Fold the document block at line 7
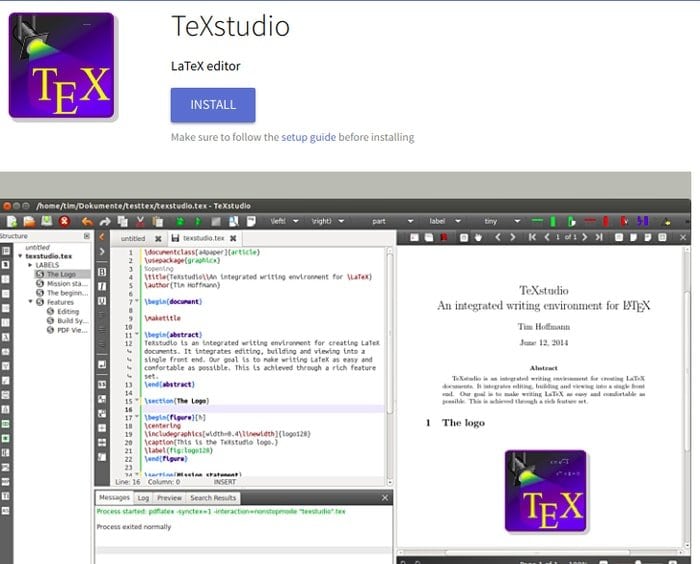The width and height of the screenshot is (700, 564). (137, 301)
